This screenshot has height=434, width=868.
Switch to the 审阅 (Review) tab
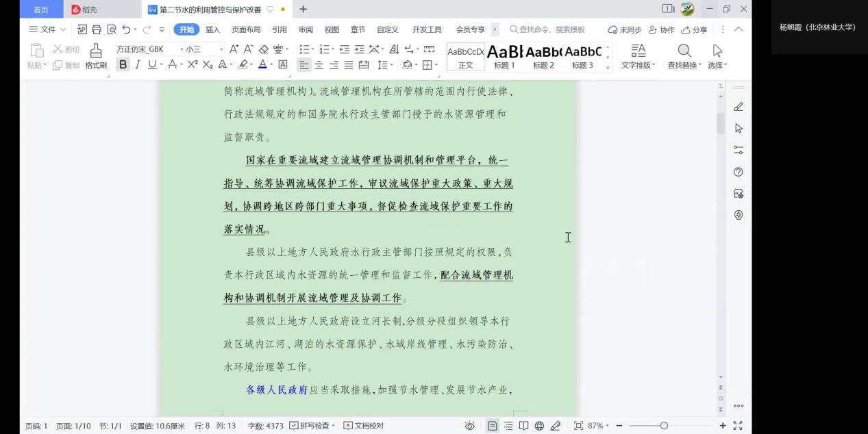tap(306, 29)
